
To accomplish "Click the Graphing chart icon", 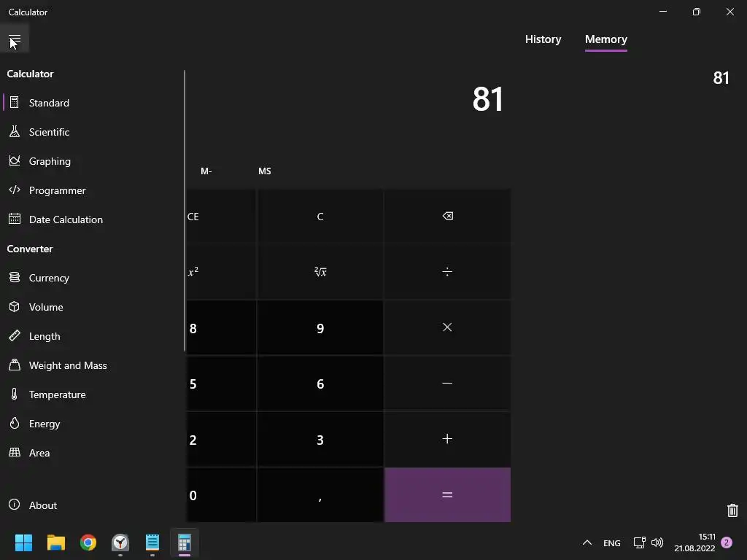I will click(15, 160).
